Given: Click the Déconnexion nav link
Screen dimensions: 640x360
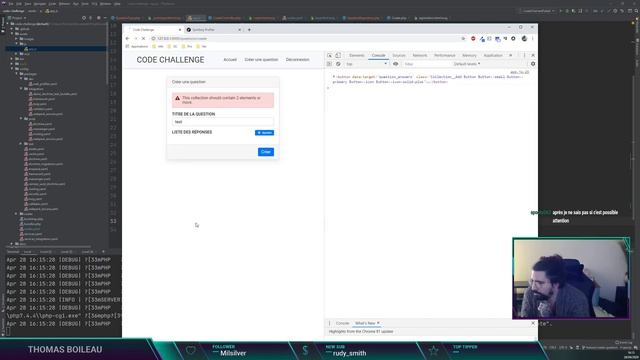Looking at the screenshot, I should (x=297, y=60).
